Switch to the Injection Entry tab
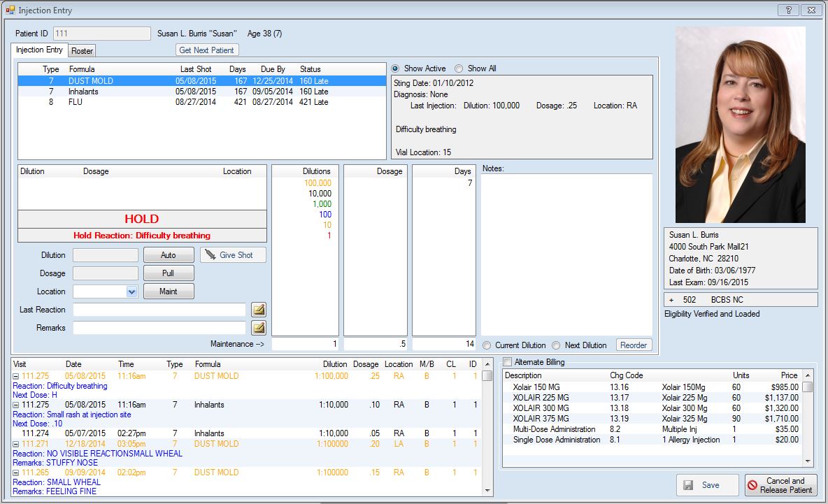This screenshot has width=828, height=504. click(39, 50)
